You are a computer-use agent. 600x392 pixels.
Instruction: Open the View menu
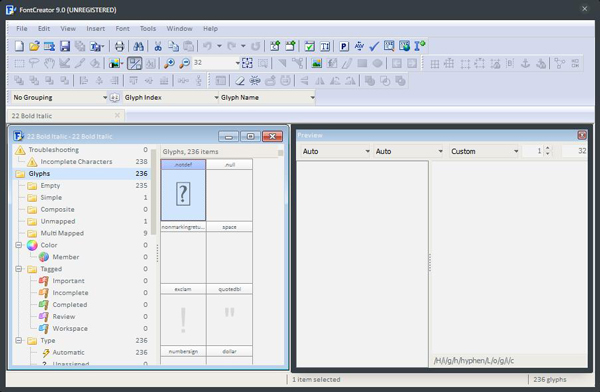point(68,29)
